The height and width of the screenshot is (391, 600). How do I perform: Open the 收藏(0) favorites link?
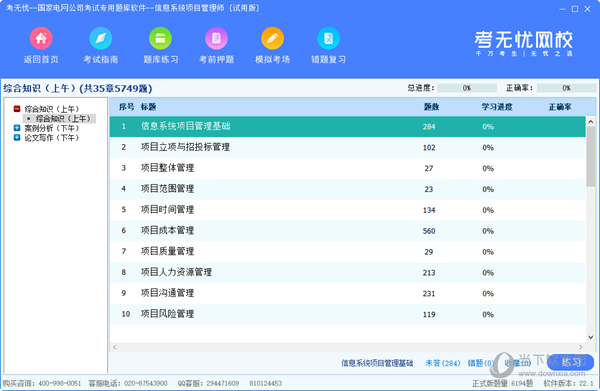coord(517,363)
